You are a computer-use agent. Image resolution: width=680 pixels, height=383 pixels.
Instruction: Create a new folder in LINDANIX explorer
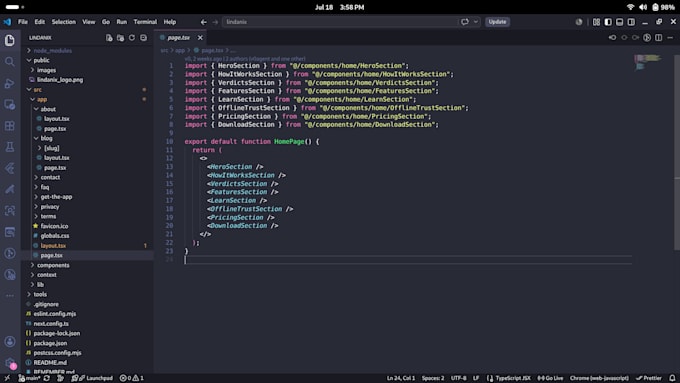coord(120,38)
